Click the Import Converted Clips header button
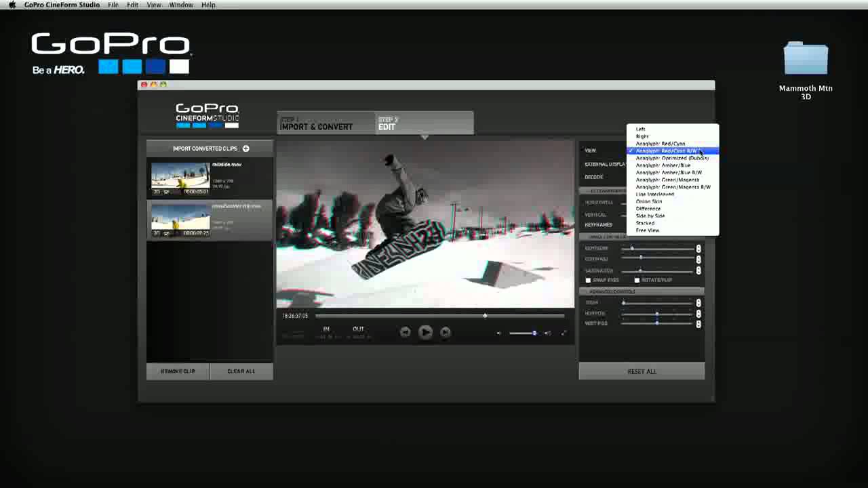This screenshot has height=488, width=868. (210, 148)
